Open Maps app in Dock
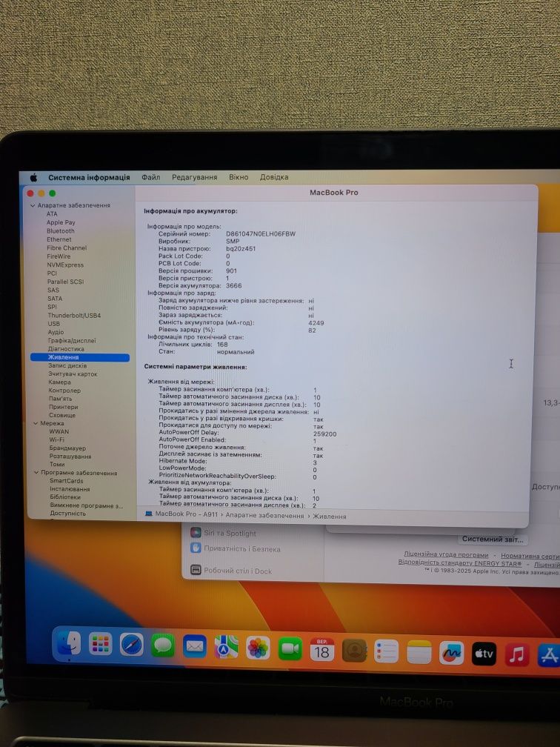 [x=226, y=648]
